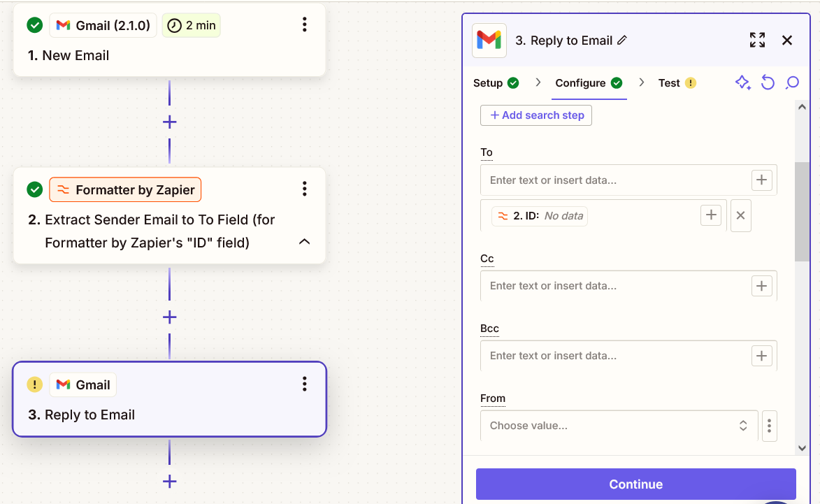Insert data into Cc field with plus
The width and height of the screenshot is (820, 504).
click(762, 286)
